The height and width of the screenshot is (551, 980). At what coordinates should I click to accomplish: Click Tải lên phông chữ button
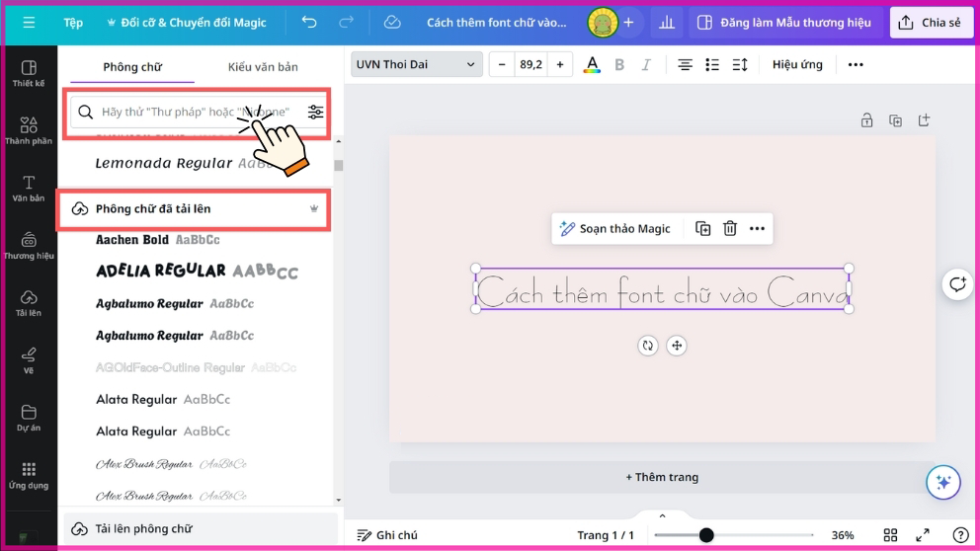[x=201, y=528]
